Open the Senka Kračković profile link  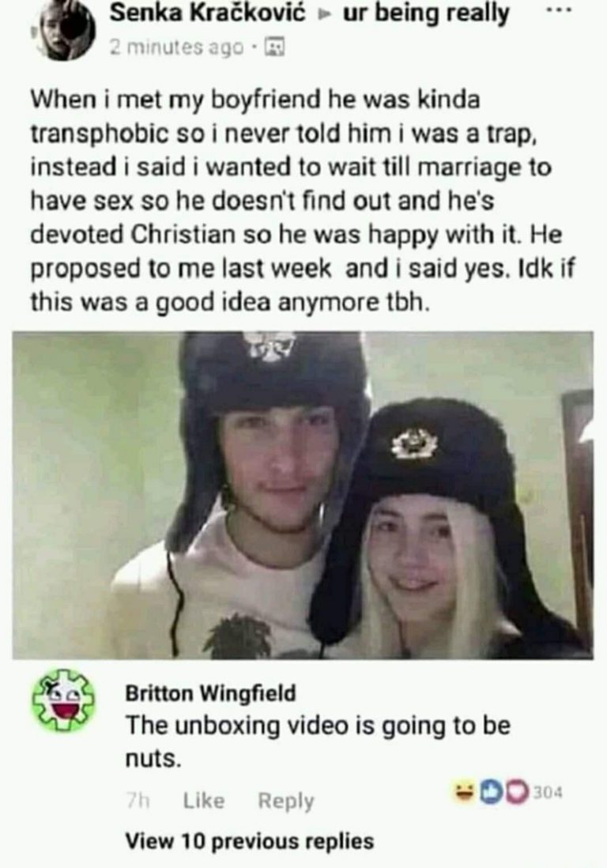(x=208, y=13)
